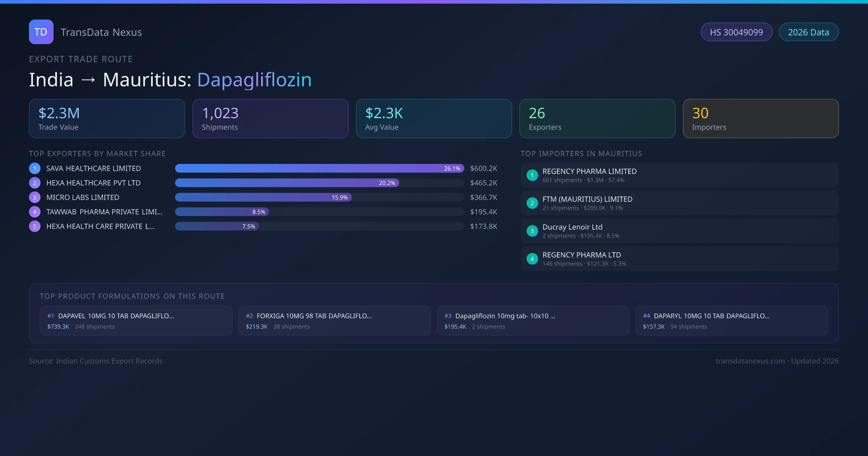The image size is (868, 456).
Task: Click the green rank 4 badge for Regency Pharma Ltd
Action: click(532, 259)
